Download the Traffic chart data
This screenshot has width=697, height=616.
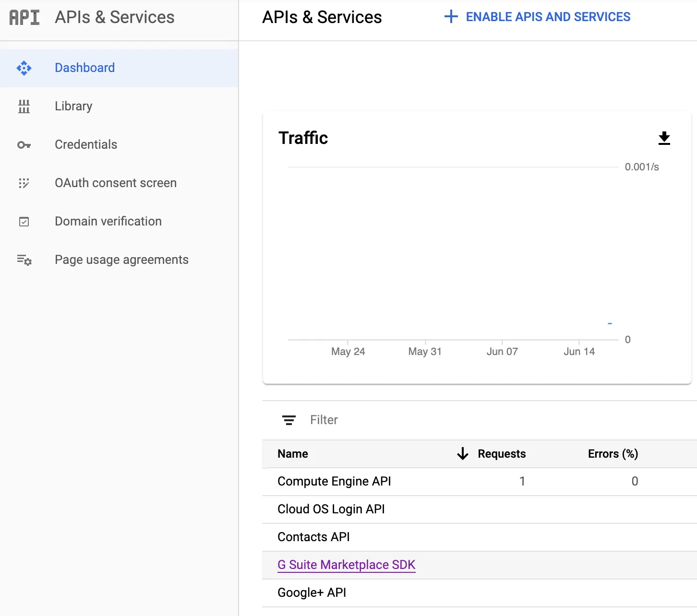coord(664,138)
